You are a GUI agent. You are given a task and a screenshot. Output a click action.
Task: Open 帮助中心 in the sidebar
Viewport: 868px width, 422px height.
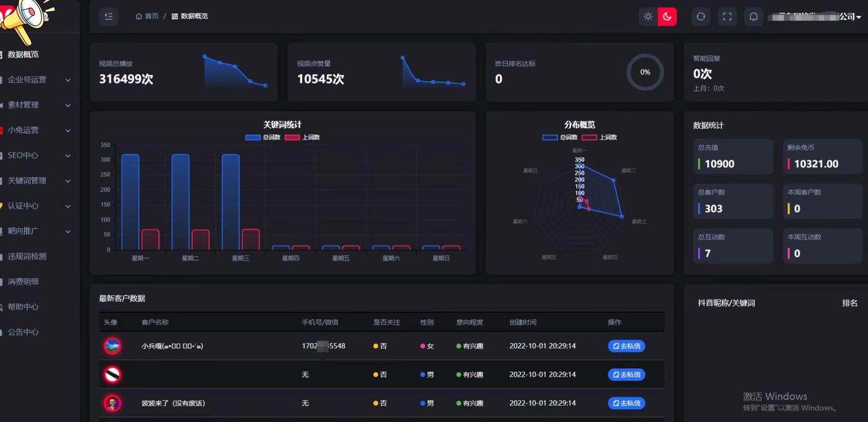click(23, 307)
